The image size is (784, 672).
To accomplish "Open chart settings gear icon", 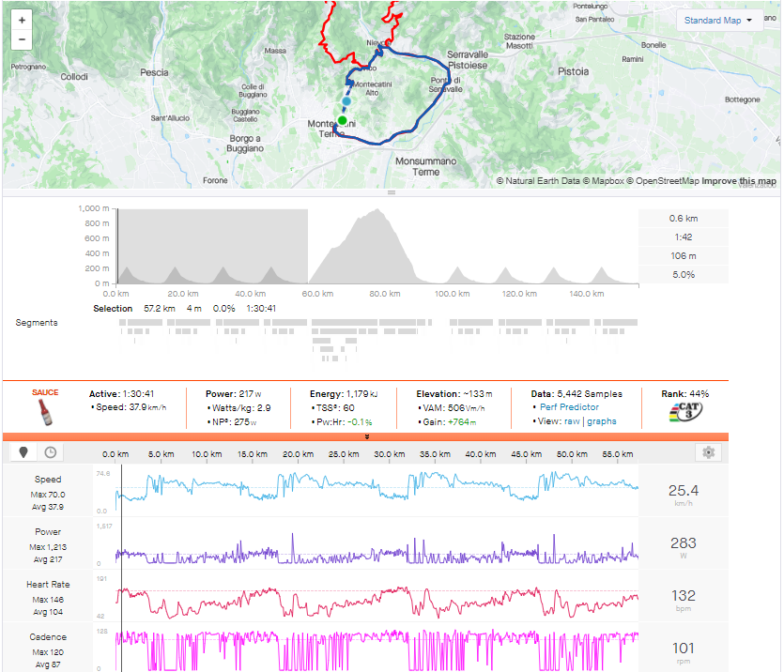I will click(x=709, y=452).
